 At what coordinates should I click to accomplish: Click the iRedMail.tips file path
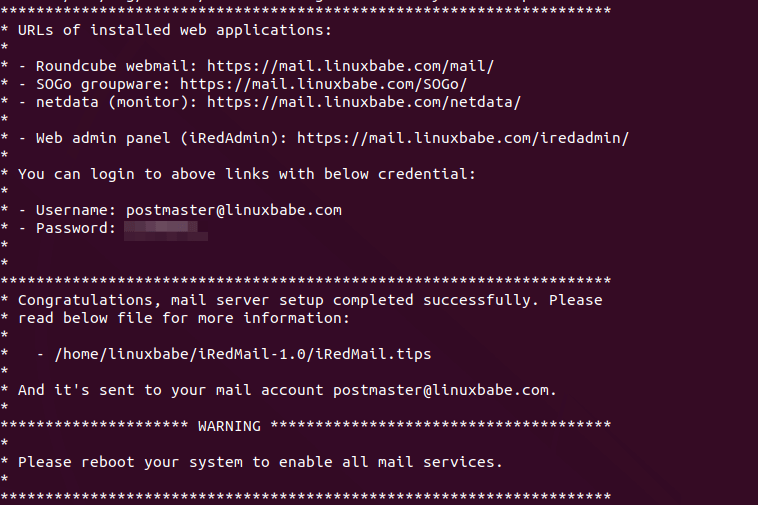233,354
